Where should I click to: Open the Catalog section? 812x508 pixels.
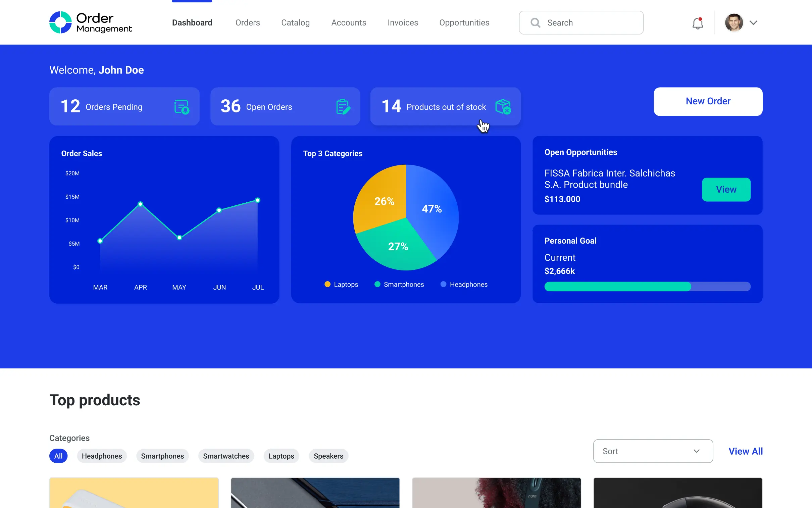pyautogui.click(x=295, y=22)
